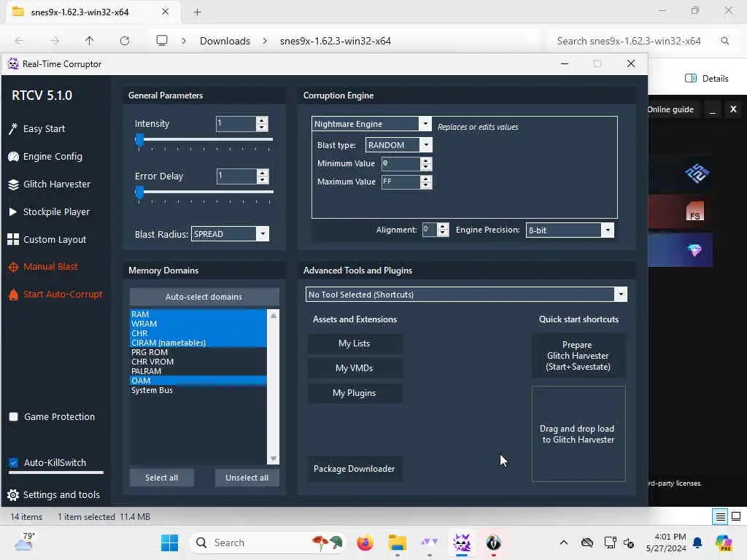Open Glitch Harvester layers icon
Viewport: 747px width, 560px height.
pos(13,184)
